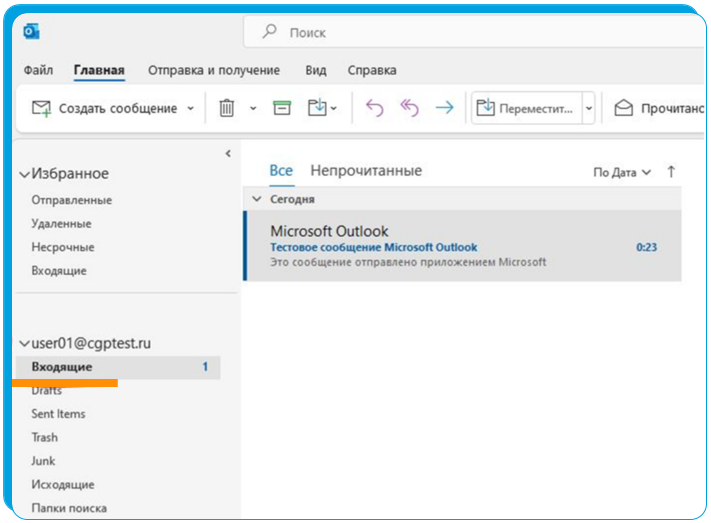The image size is (711, 523).
Task: Click the Создать сообщение button
Action: (x=105, y=108)
